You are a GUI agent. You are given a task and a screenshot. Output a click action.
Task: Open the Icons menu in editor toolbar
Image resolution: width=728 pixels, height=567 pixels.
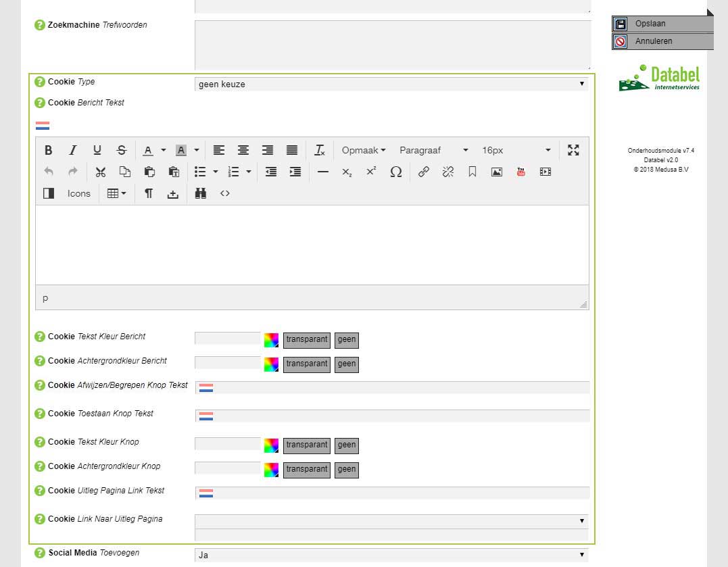(78, 193)
